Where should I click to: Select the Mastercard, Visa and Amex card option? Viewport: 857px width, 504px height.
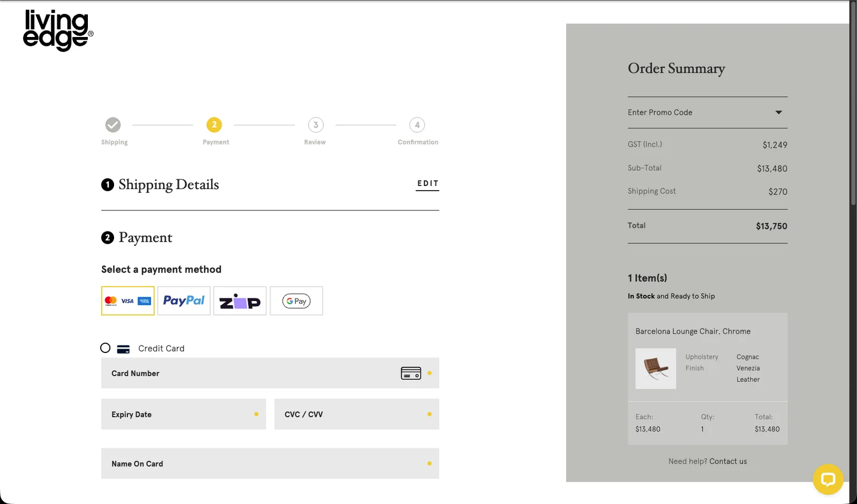click(x=128, y=301)
